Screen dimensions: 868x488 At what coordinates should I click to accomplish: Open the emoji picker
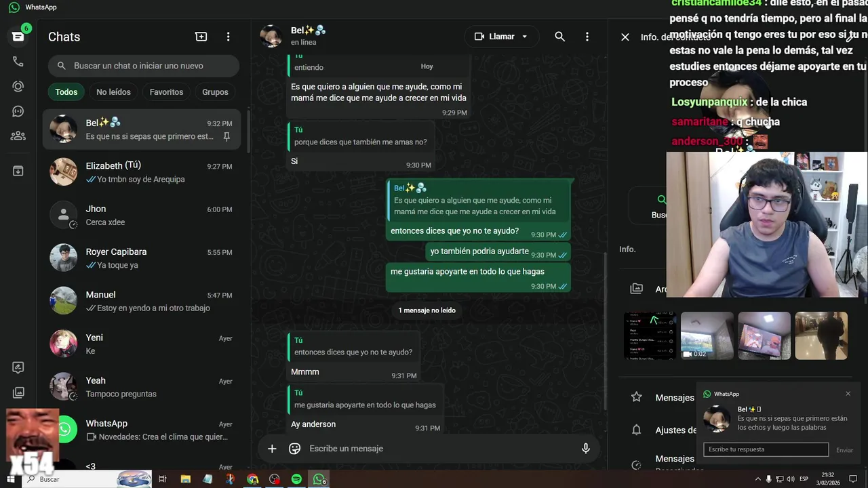click(x=294, y=449)
